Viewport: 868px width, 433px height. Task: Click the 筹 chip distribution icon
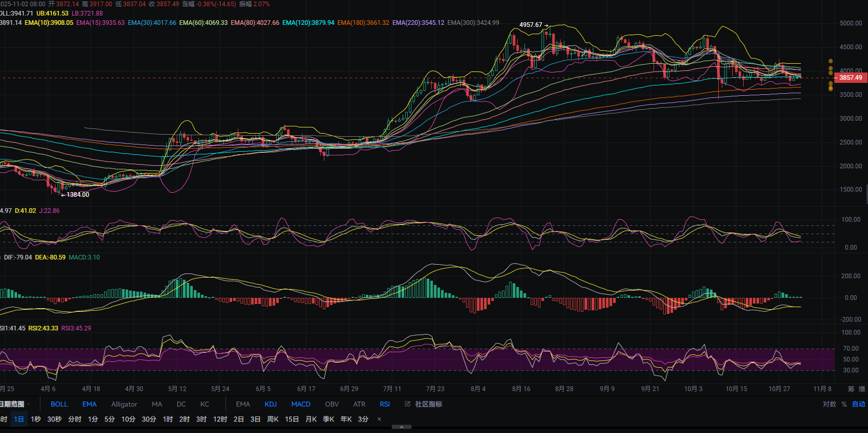(851, 389)
